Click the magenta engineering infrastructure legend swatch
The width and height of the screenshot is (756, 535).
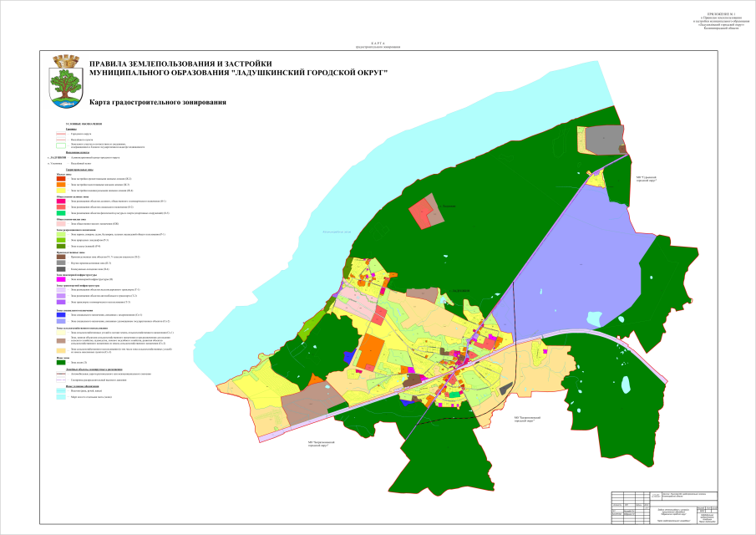point(61,279)
